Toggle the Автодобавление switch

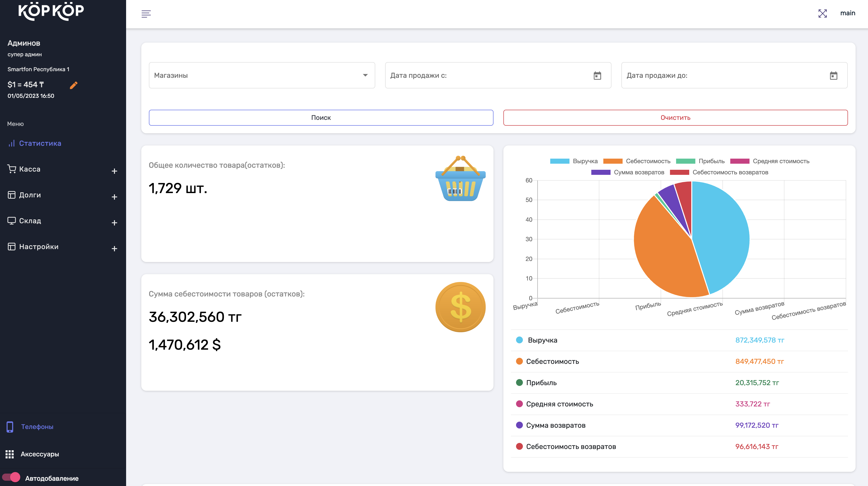11,477
